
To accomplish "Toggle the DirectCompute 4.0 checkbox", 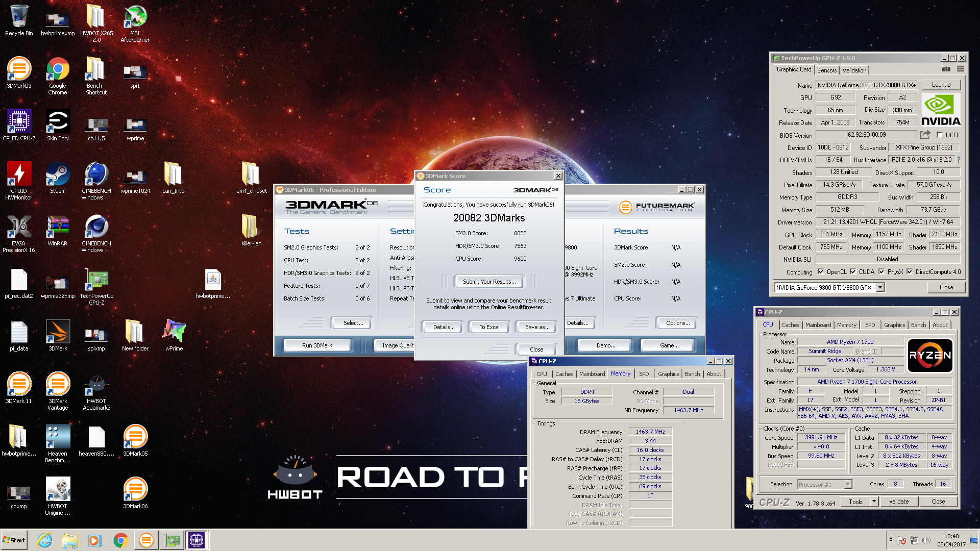I will coord(910,272).
